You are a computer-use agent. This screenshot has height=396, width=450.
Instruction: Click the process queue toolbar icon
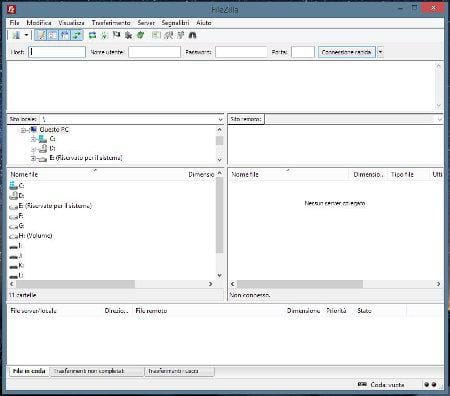[104, 35]
